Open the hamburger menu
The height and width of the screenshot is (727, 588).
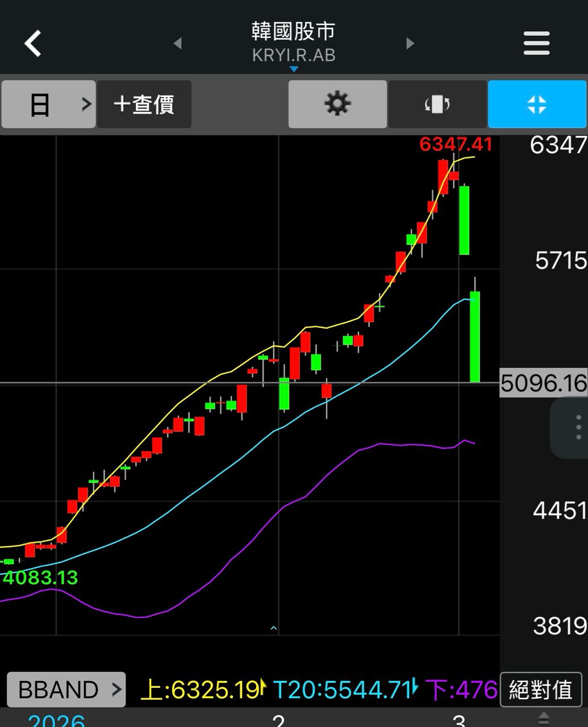[x=536, y=43]
